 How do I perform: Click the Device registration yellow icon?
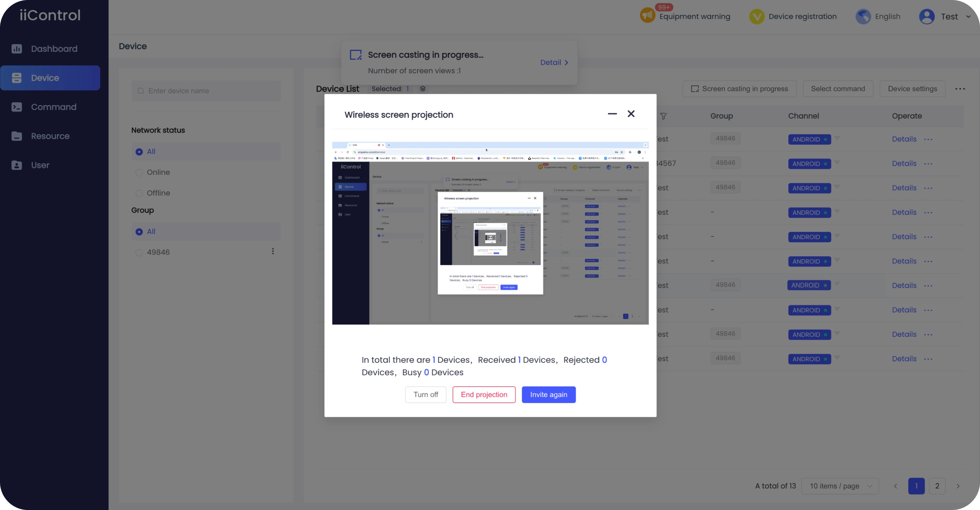[x=756, y=16]
